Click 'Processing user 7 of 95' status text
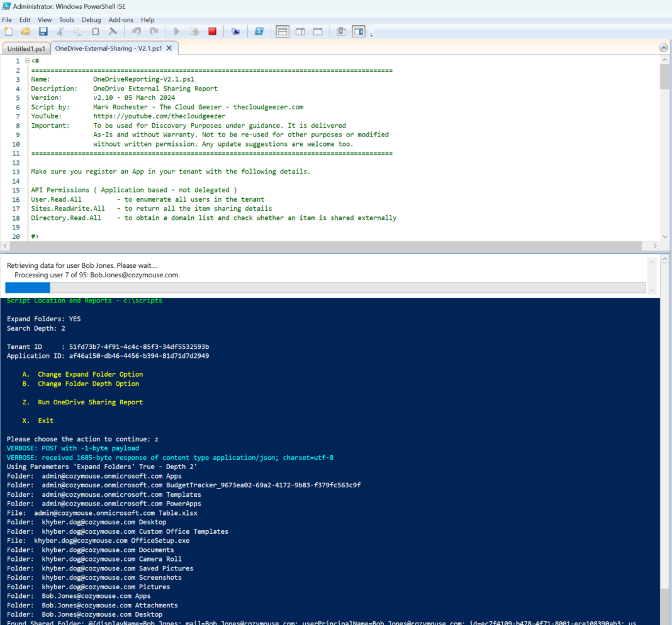The image size is (672, 625). point(97,275)
